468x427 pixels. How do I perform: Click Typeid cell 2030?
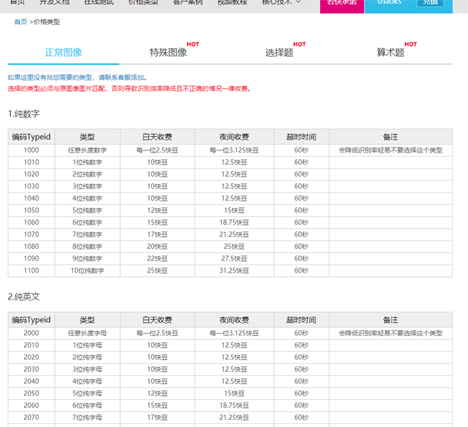point(31,369)
